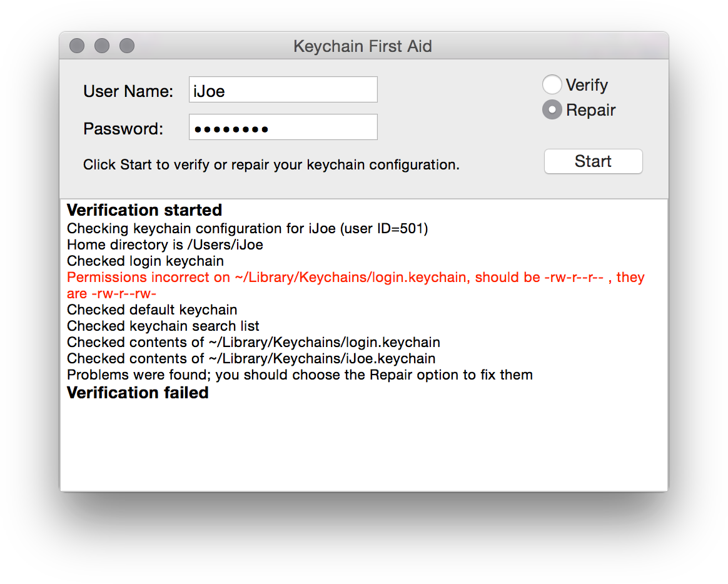Close the Keychain First Aid window
The height and width of the screenshot is (584, 728).
tap(77, 46)
